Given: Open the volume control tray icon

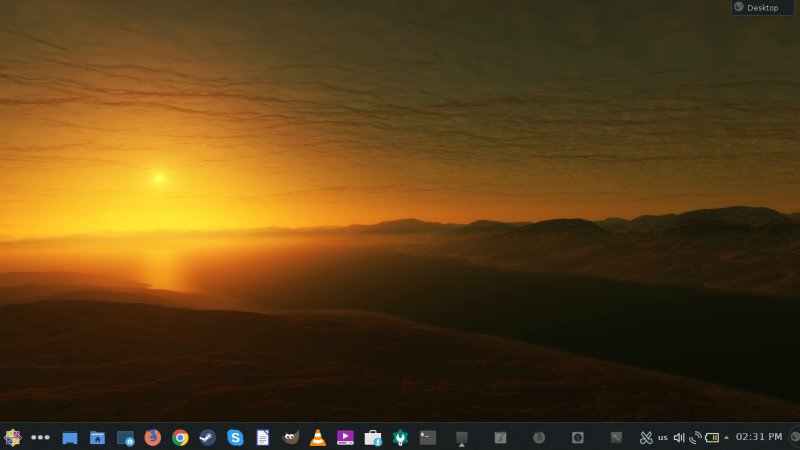Looking at the screenshot, I should tap(679, 437).
